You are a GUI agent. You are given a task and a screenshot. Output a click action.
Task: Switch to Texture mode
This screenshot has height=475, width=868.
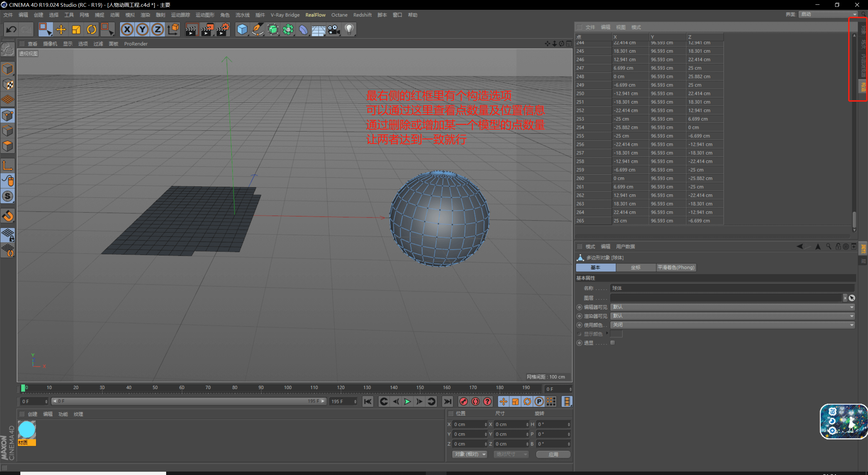click(8, 84)
